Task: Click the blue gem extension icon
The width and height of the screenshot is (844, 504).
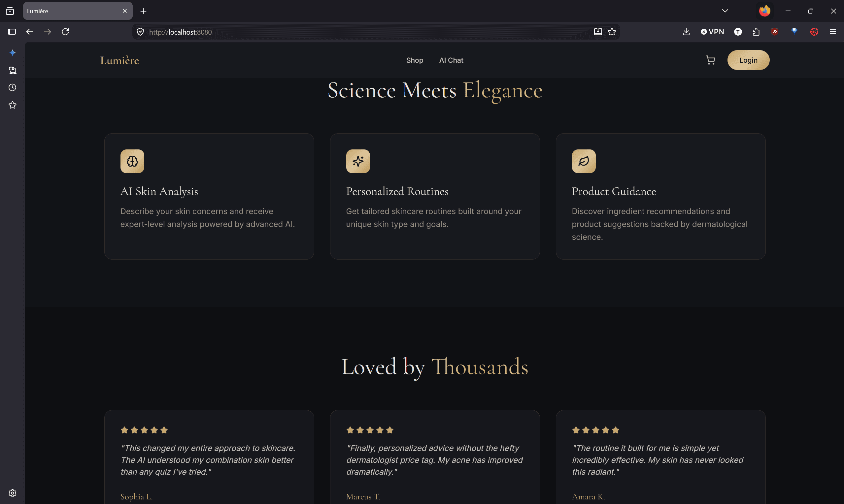Action: pos(794,31)
